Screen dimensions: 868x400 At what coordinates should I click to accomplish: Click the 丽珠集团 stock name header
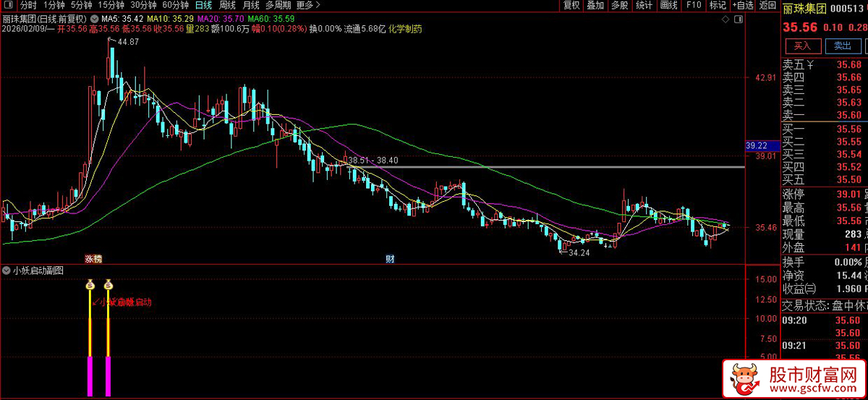[804, 8]
